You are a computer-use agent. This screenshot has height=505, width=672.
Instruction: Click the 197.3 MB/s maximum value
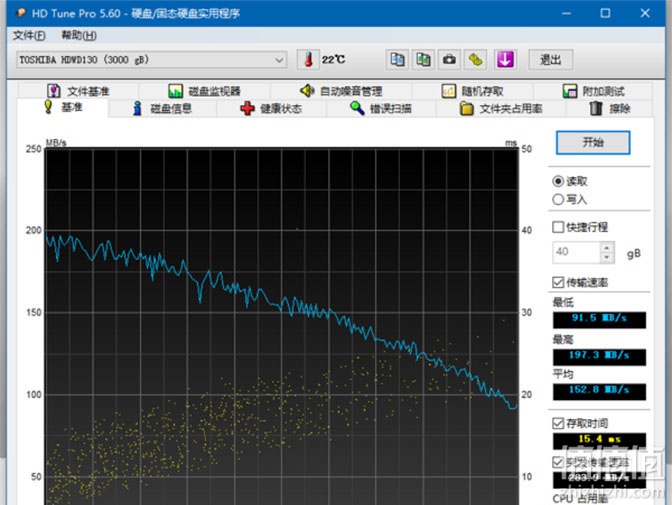[599, 357]
